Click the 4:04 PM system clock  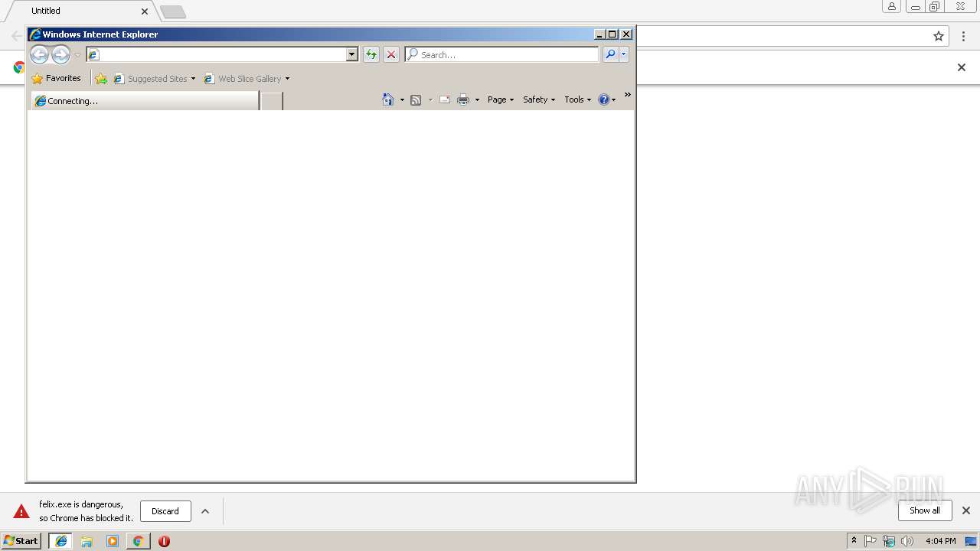click(x=940, y=541)
